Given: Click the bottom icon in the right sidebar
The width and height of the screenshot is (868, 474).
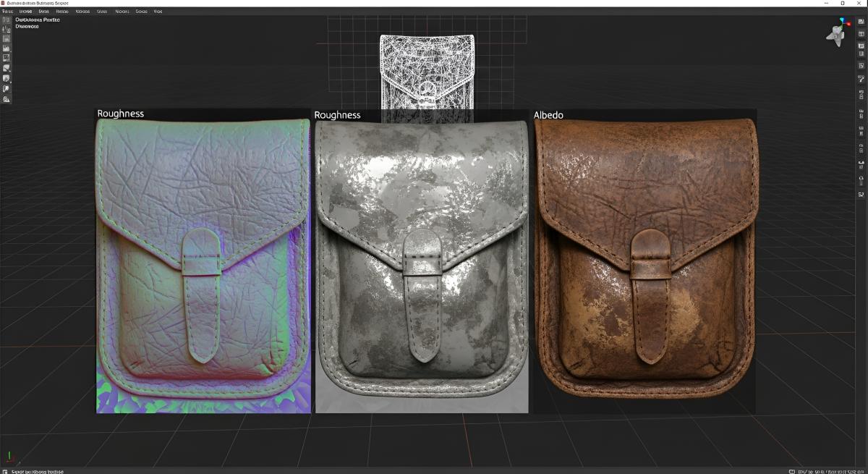Looking at the screenshot, I should tap(861, 195).
